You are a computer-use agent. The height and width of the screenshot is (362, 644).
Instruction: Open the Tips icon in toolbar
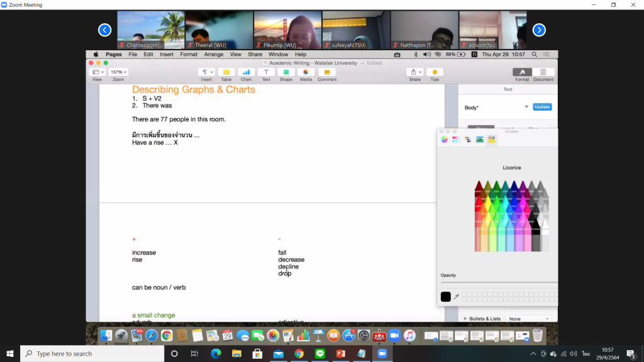(x=435, y=72)
